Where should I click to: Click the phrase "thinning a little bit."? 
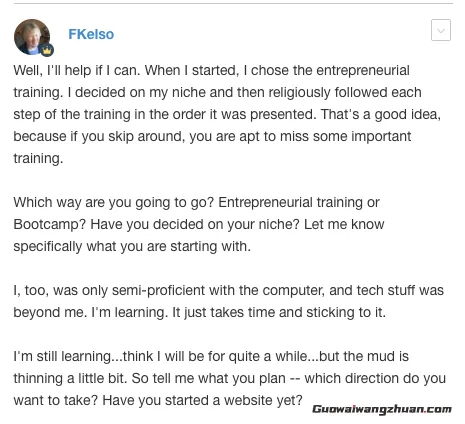tap(70, 379)
